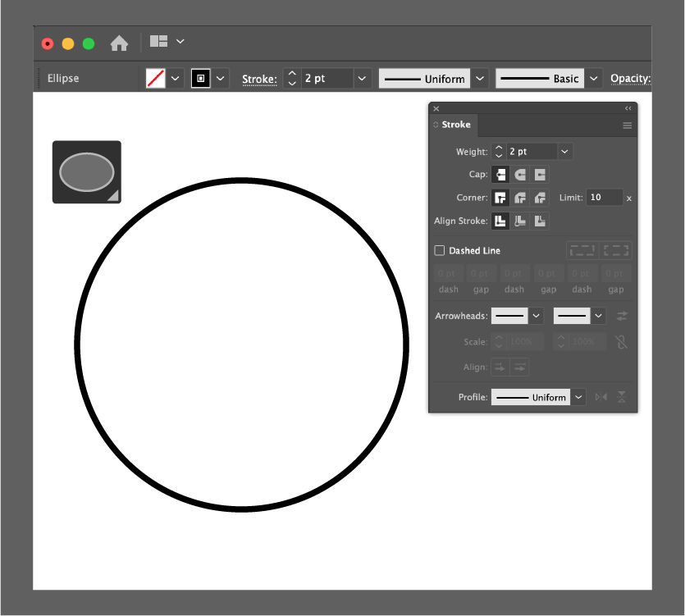Select the Round Cap option
The width and height of the screenshot is (685, 616).
click(x=520, y=175)
